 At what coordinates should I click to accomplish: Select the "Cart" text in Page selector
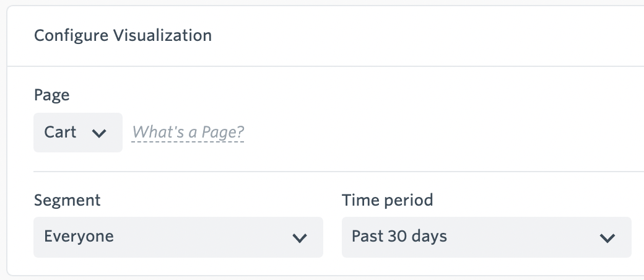click(x=60, y=133)
